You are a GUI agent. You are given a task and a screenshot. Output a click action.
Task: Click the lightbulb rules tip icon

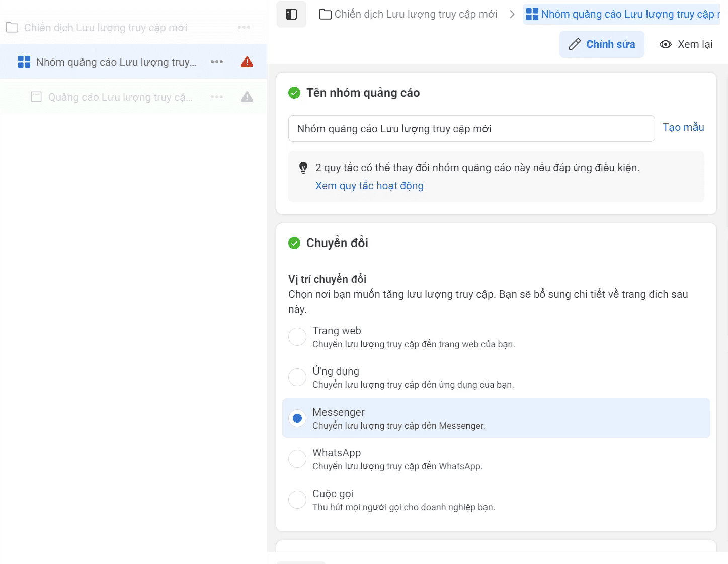303,168
